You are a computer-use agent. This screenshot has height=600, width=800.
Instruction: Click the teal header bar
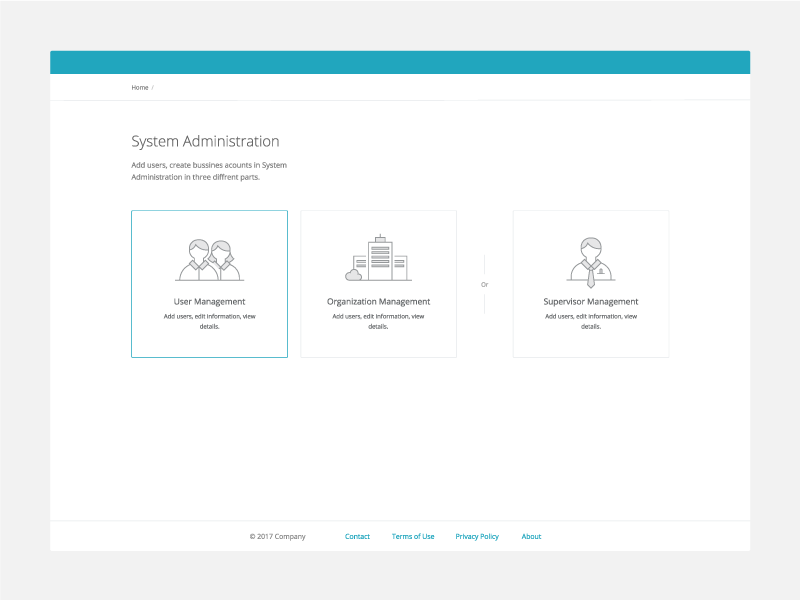400,61
